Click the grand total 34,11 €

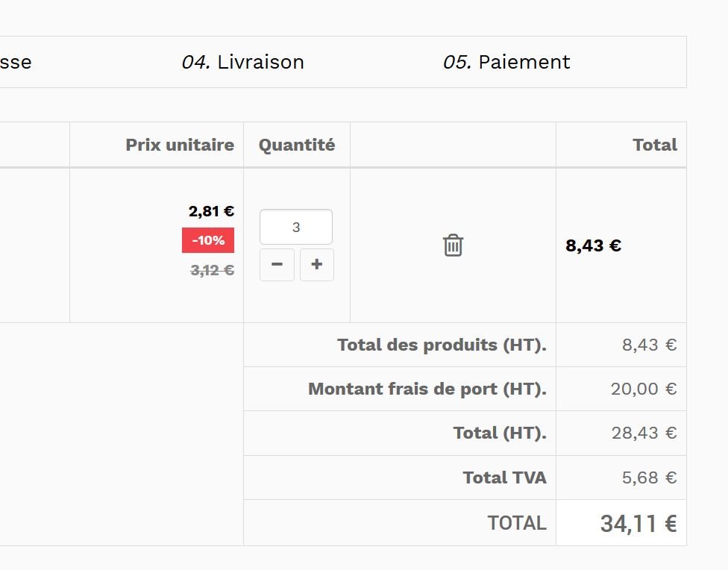638,523
